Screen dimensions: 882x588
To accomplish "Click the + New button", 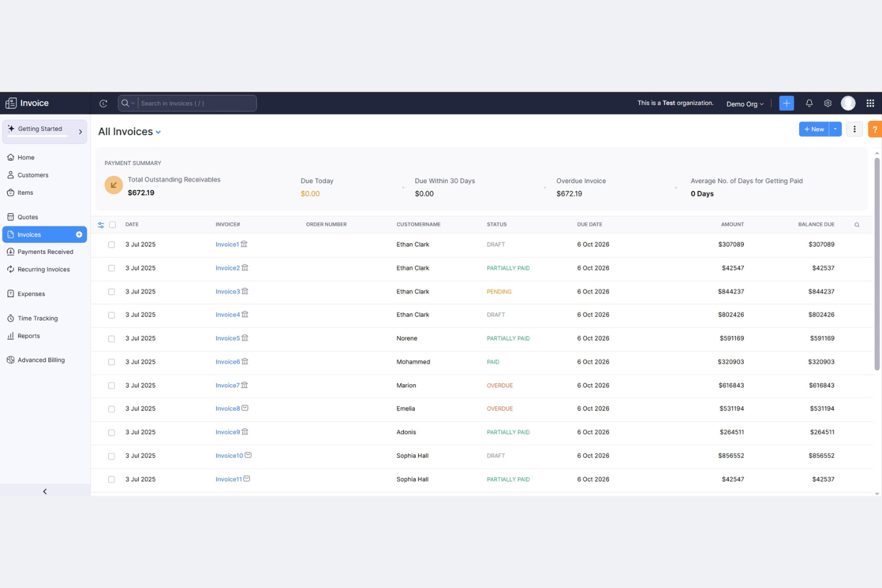I will [814, 129].
